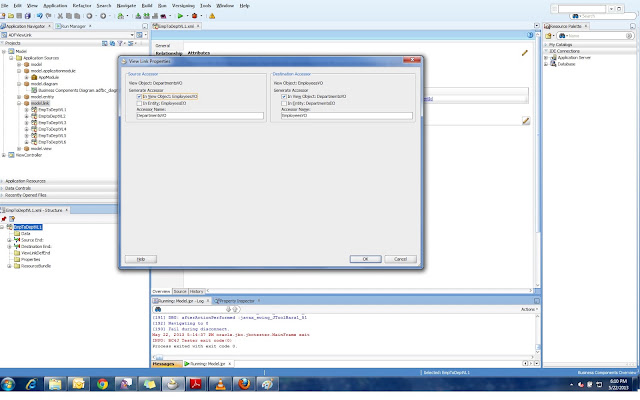This screenshot has width=640, height=400.
Task: Select AppModule in the navigator tree
Action: (x=49, y=78)
